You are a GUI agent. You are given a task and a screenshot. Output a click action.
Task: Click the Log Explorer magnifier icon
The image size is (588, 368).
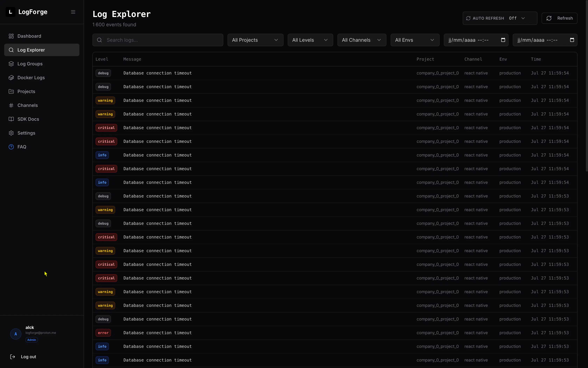pyautogui.click(x=11, y=50)
